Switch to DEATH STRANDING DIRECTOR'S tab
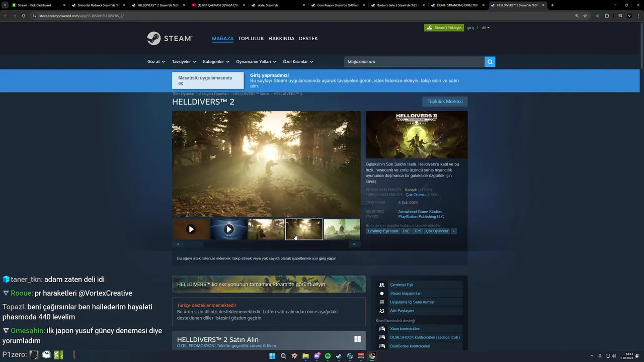The image size is (644, 362). 457,5
